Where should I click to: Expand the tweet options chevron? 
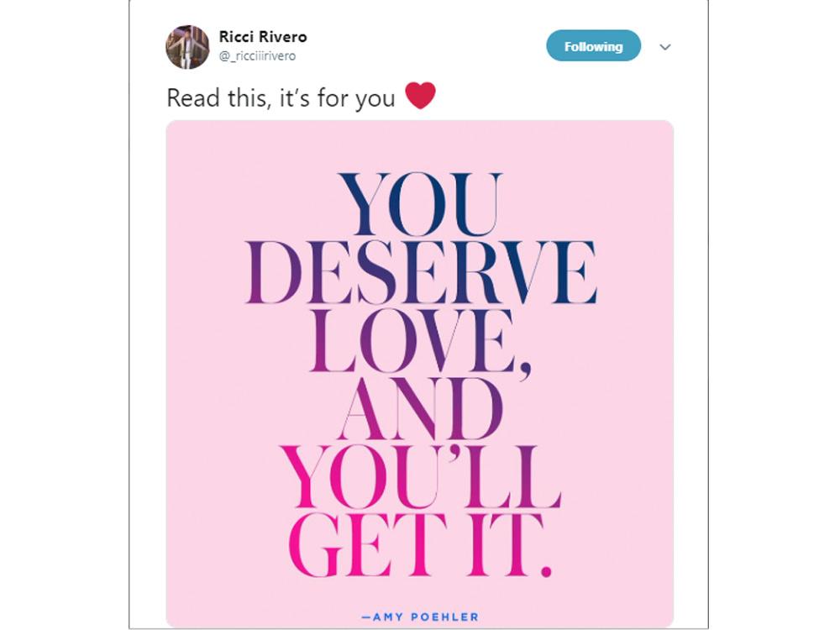coord(665,48)
